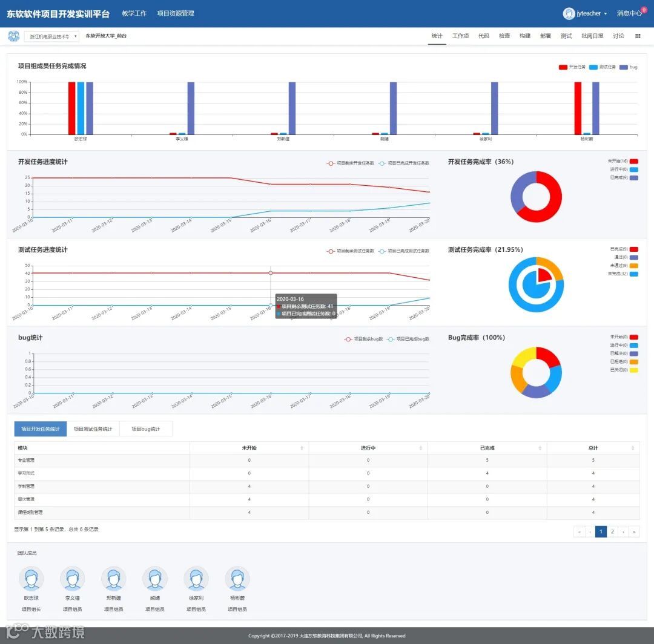654x644 pixels.
Task: Open the 浙江机电职业技术 school dropdown
Action: 51,37
